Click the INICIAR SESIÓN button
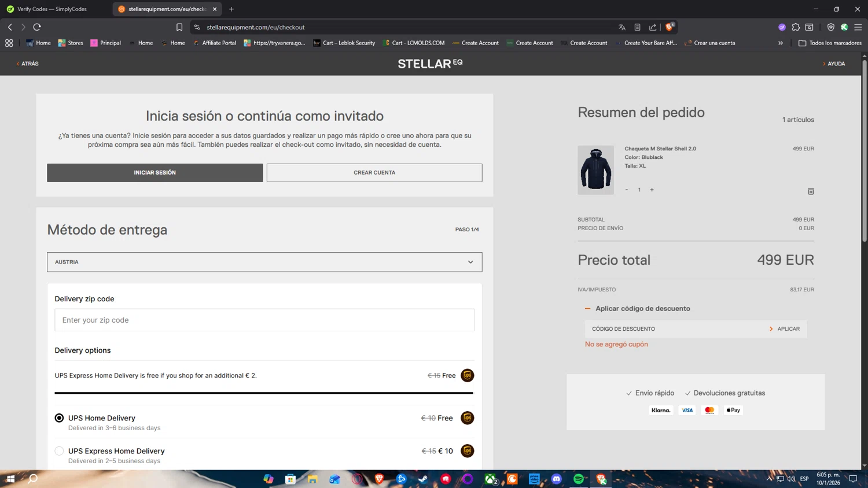Image resolution: width=868 pixels, height=488 pixels. (155, 173)
